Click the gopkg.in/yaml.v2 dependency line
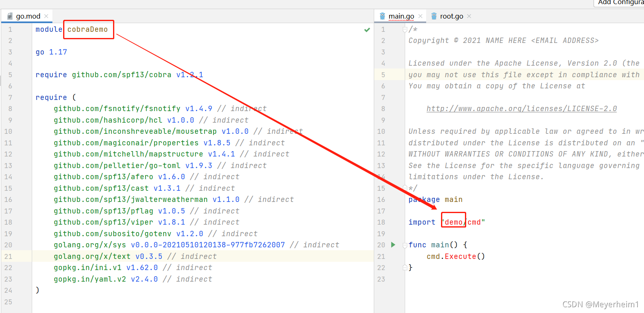This screenshot has height=313, width=644. tap(133, 279)
